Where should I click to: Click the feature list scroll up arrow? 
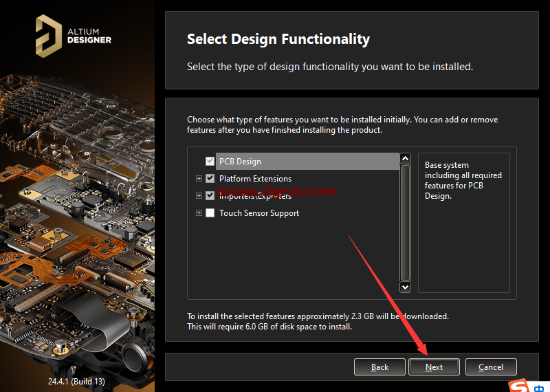click(405, 159)
